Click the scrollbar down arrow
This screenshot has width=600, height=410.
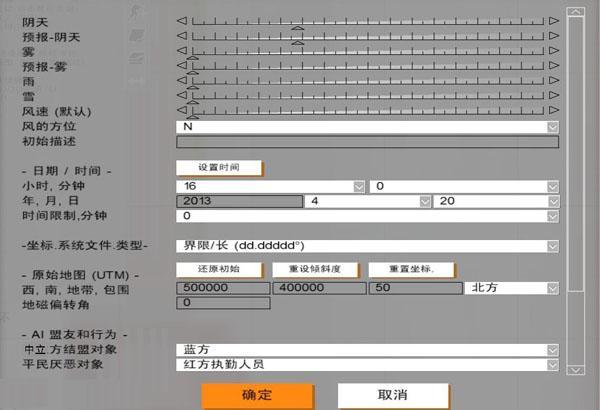pyautogui.click(x=576, y=370)
